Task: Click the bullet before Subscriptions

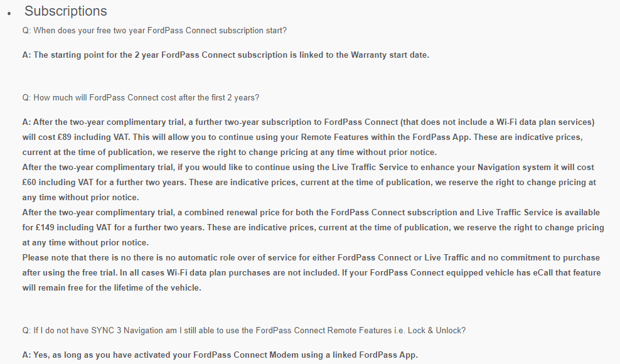Action: [x=9, y=14]
